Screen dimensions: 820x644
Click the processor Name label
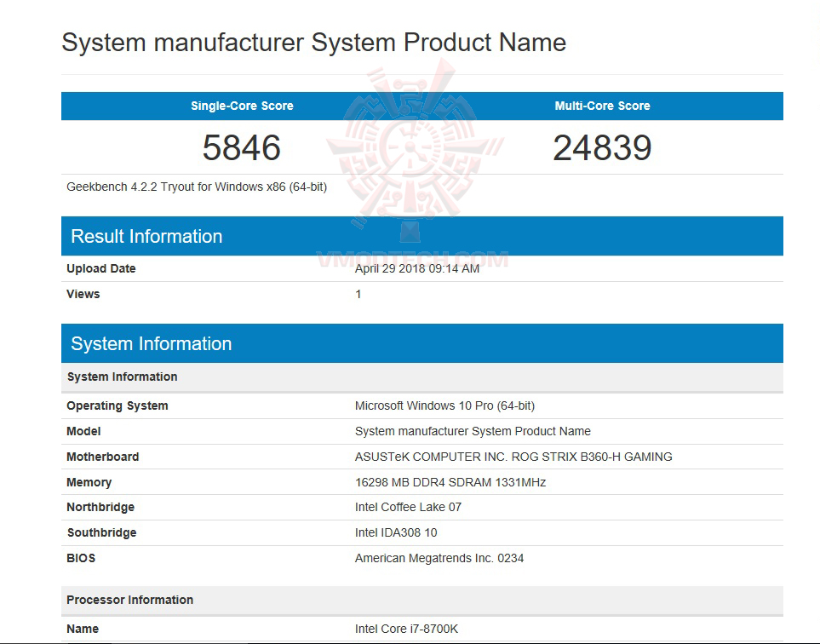coord(83,629)
